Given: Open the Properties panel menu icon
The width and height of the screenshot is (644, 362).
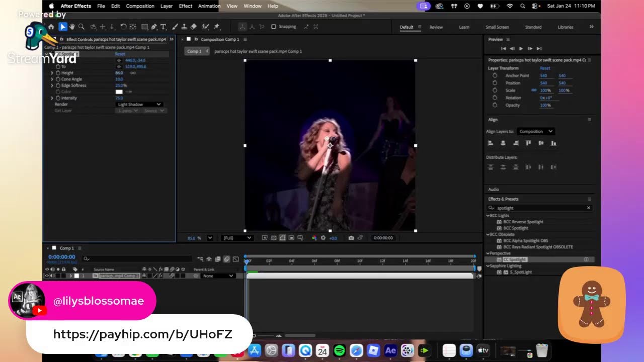Looking at the screenshot, I should point(589,60).
